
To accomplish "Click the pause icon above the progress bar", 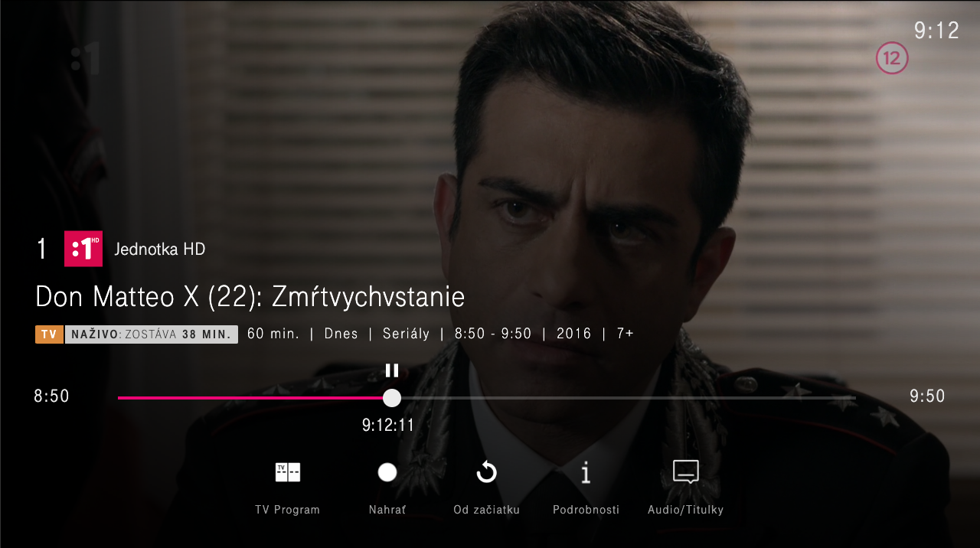I will pyautogui.click(x=392, y=370).
